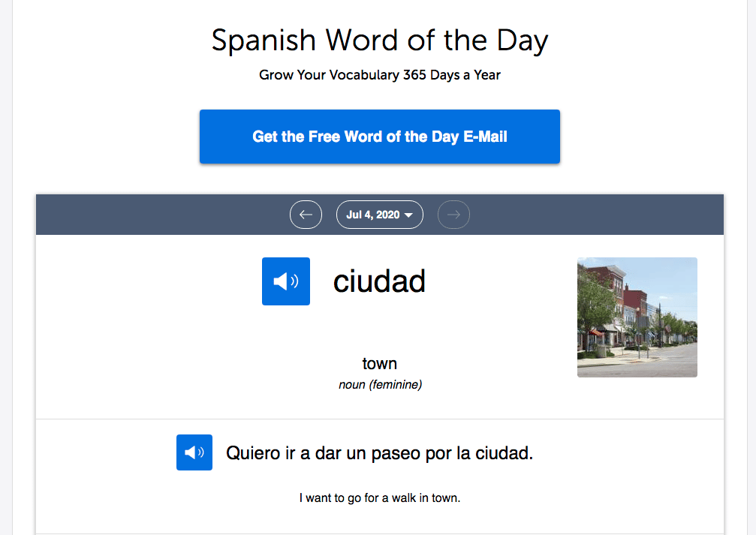Click the next day arrow button
The image size is (756, 535).
pyautogui.click(x=453, y=215)
